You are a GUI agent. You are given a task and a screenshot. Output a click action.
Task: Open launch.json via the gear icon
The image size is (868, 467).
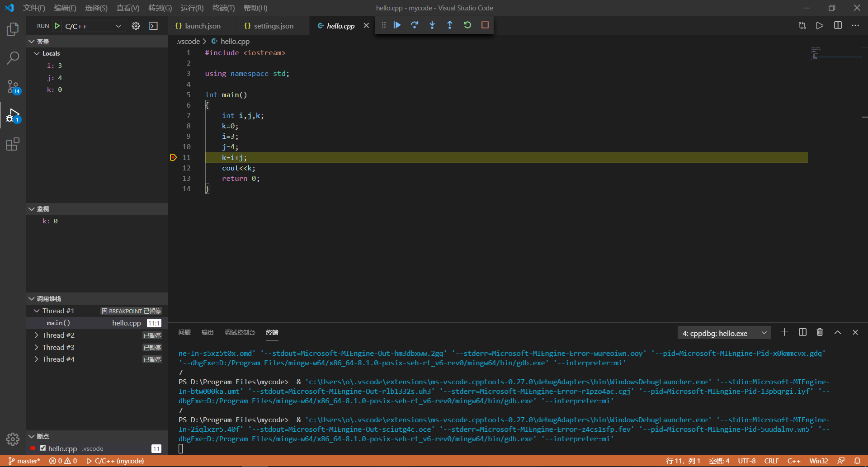coord(136,26)
